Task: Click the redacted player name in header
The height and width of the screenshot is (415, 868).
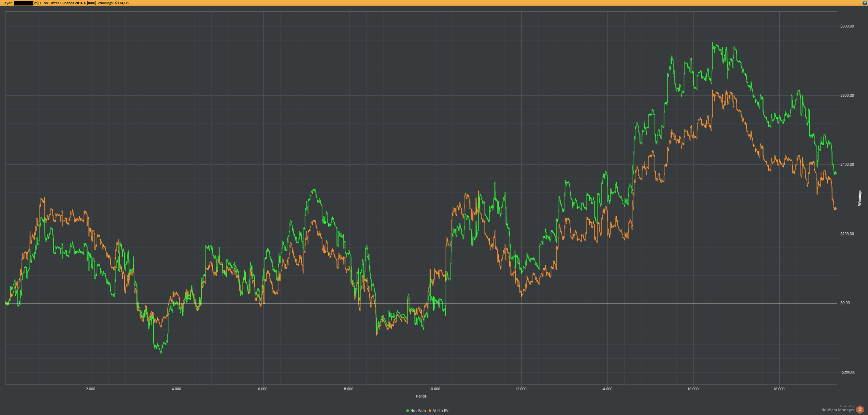Action: [23, 3]
